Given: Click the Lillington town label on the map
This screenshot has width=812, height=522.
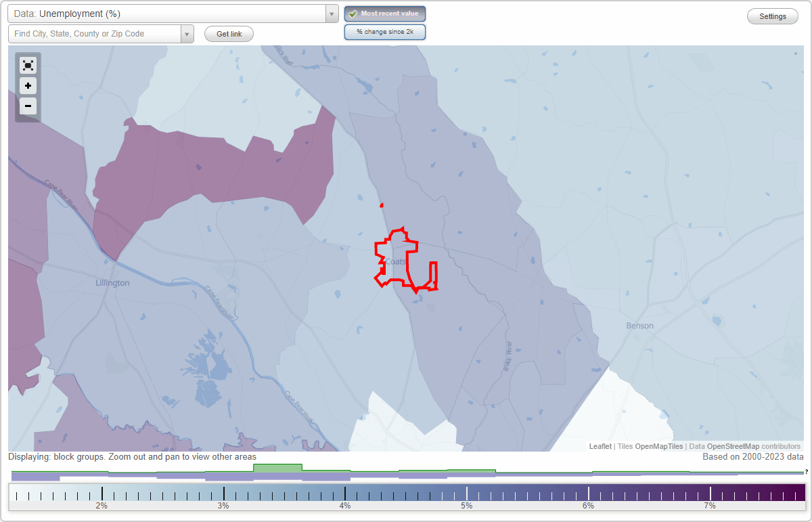Looking at the screenshot, I should [x=112, y=283].
